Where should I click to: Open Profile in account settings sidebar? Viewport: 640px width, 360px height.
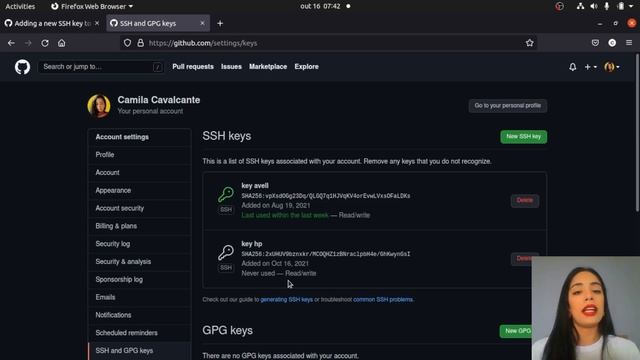click(x=140, y=155)
